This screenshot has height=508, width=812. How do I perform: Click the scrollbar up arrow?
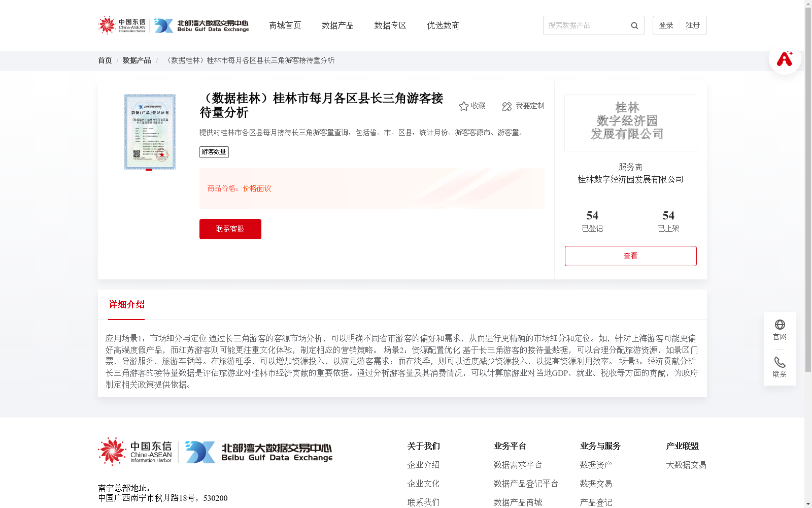(808, 3)
